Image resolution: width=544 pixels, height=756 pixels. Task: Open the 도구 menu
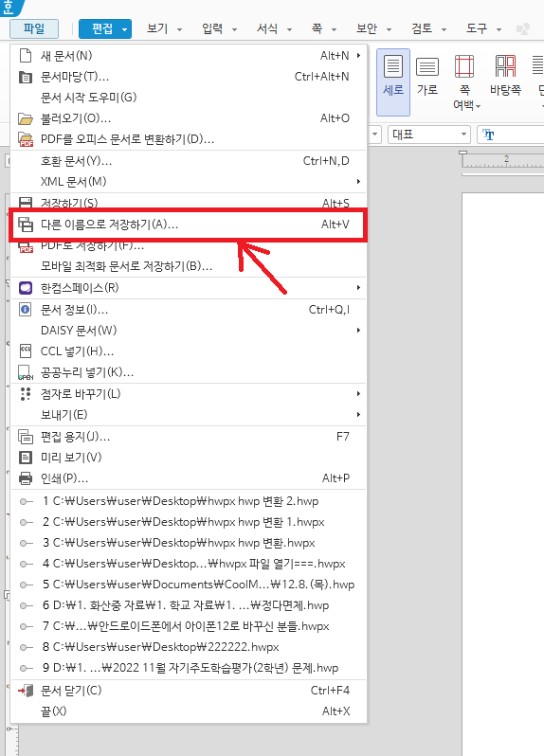click(x=477, y=29)
